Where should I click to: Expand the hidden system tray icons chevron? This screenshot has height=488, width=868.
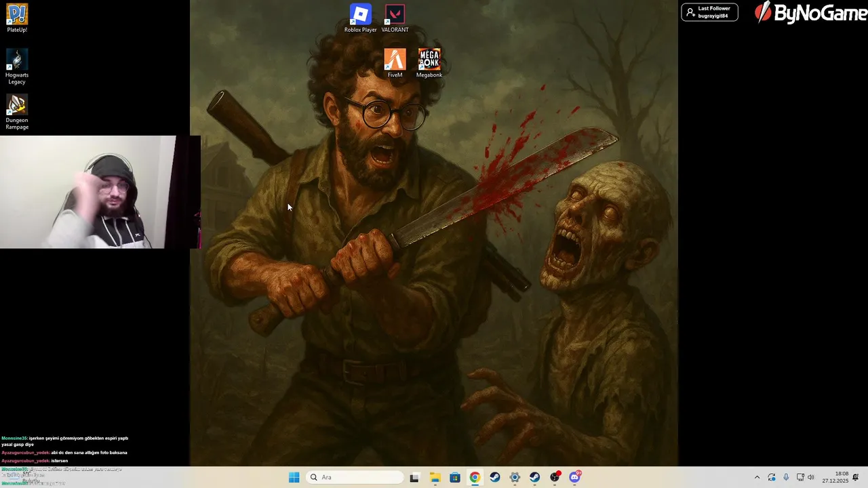[x=757, y=477]
